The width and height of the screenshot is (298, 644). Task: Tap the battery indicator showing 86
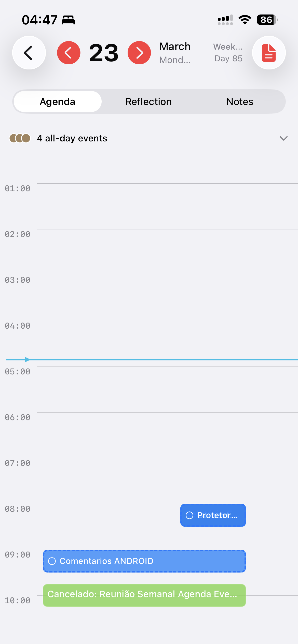pyautogui.click(x=267, y=20)
